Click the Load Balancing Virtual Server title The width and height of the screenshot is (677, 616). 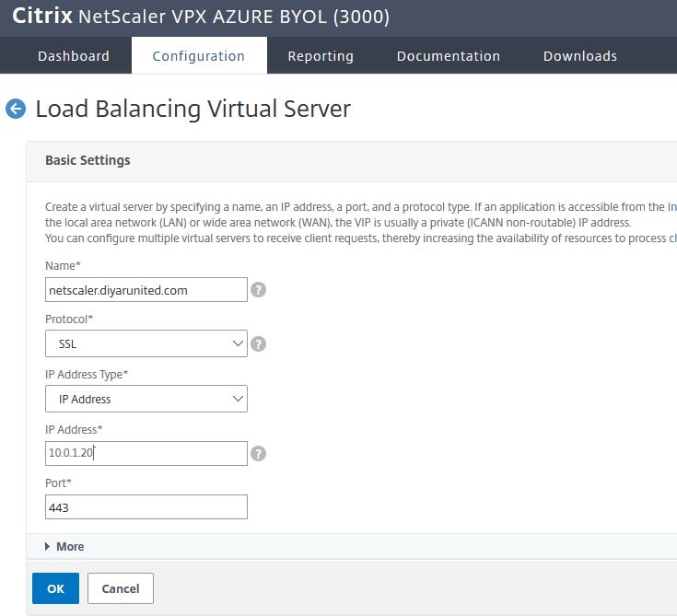(x=193, y=109)
